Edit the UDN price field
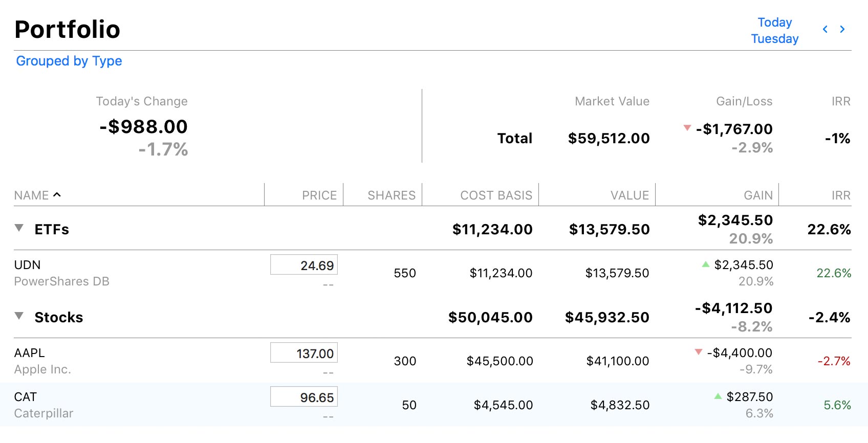 point(304,265)
